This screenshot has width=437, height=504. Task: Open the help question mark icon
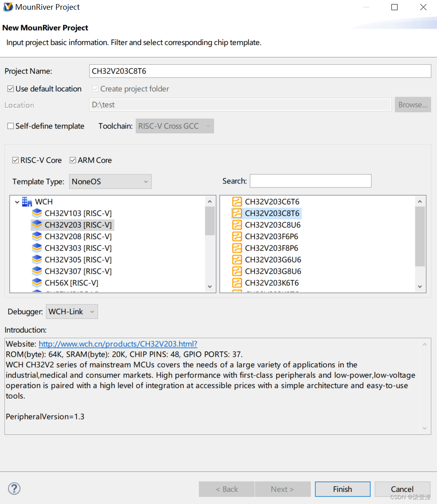[x=14, y=489]
